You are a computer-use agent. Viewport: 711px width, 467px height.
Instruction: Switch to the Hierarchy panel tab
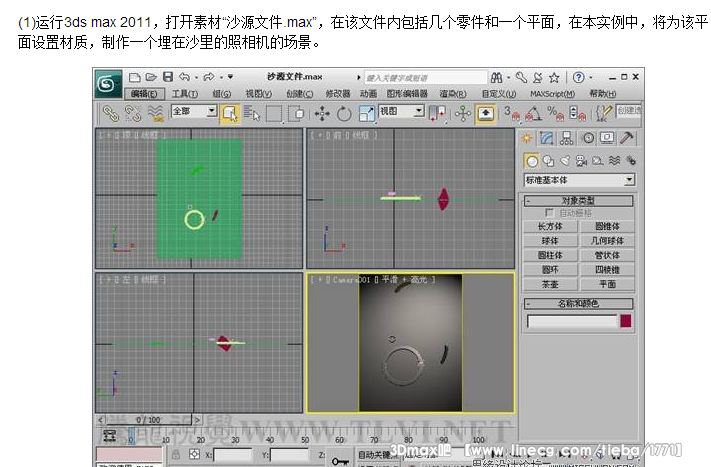pos(566,138)
